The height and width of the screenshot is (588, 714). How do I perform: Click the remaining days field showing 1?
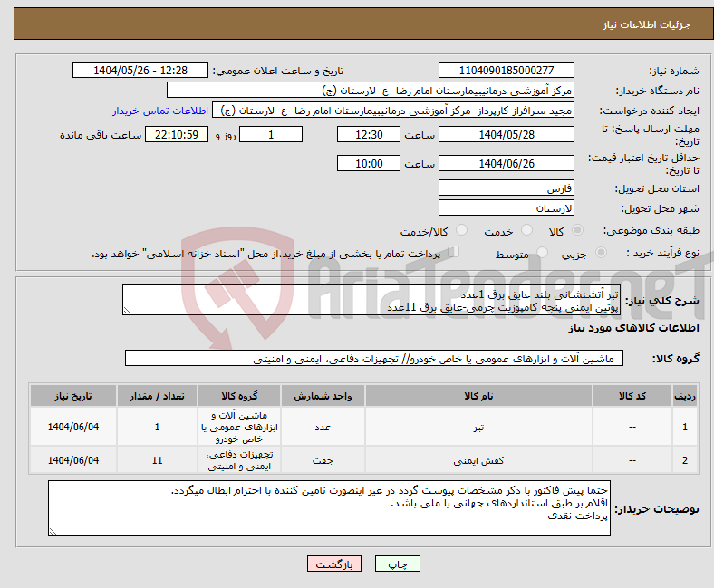click(271, 134)
